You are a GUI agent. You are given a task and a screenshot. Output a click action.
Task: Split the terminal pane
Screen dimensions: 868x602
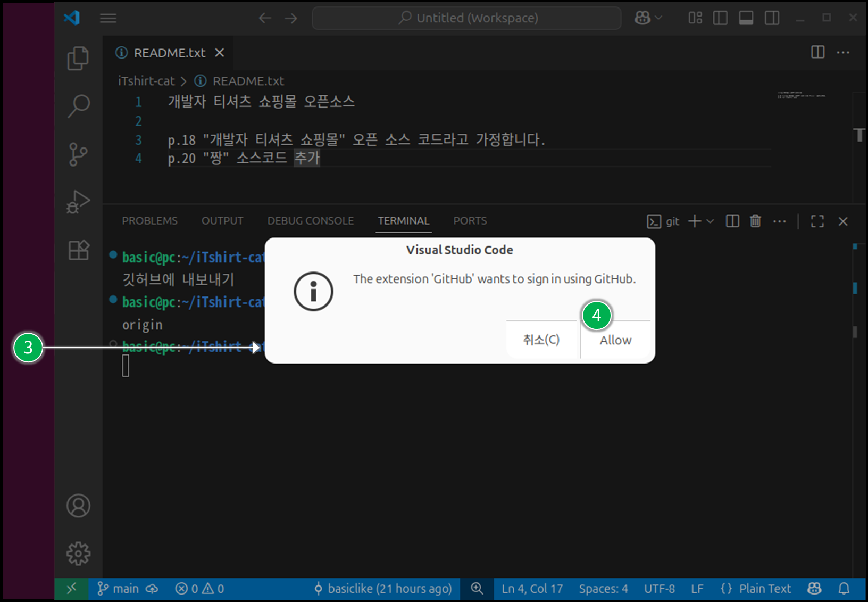pyautogui.click(x=732, y=221)
